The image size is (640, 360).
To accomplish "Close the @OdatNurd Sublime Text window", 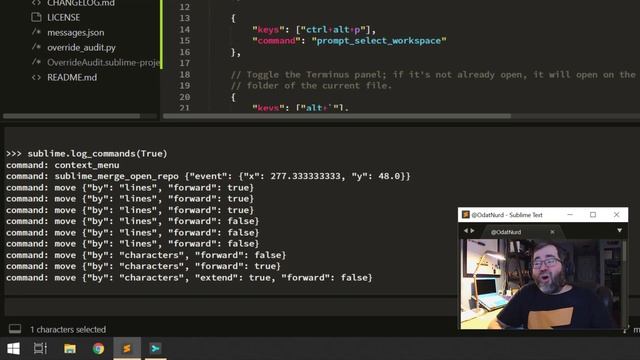I will 616,215.
